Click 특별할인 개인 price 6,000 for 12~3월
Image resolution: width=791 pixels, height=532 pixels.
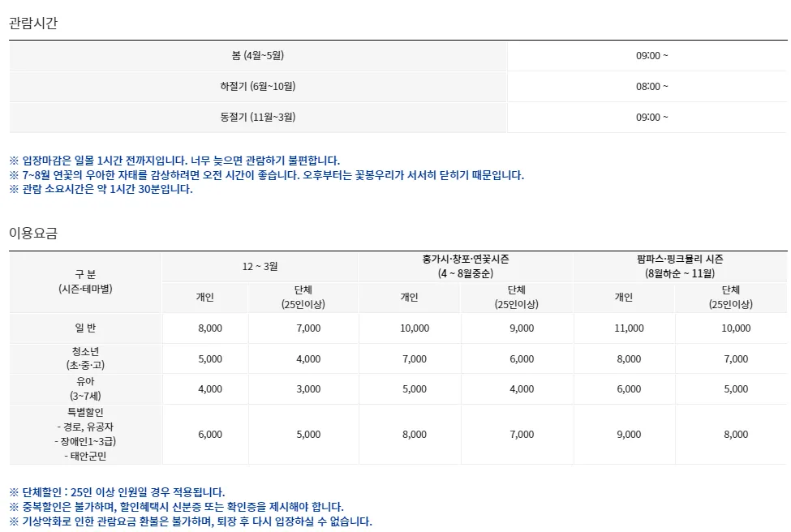pos(210,435)
